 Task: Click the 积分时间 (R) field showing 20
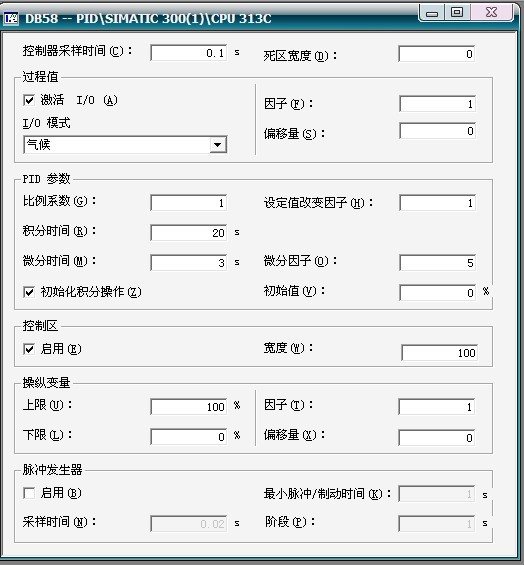coord(188,233)
